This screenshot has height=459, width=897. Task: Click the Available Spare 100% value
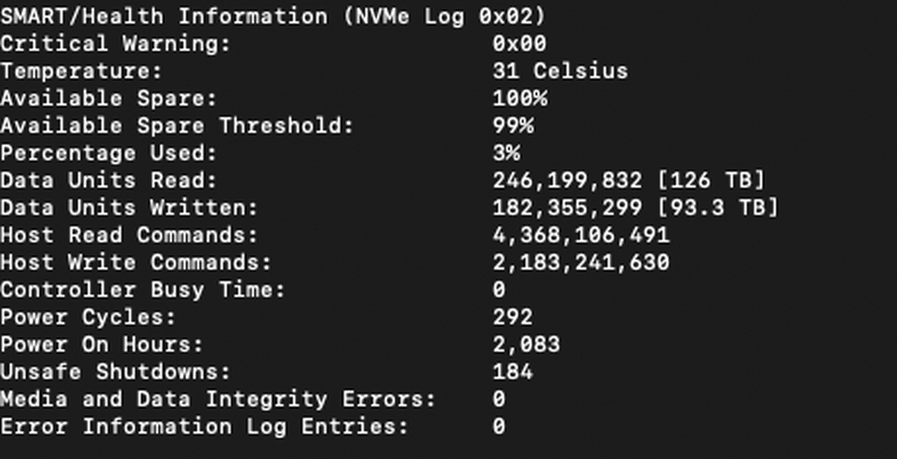(x=519, y=98)
